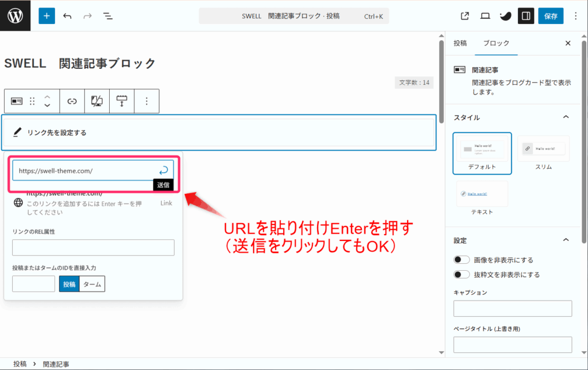Click the キャプション input field
Viewport: 588px width, 370px height.
(513, 308)
